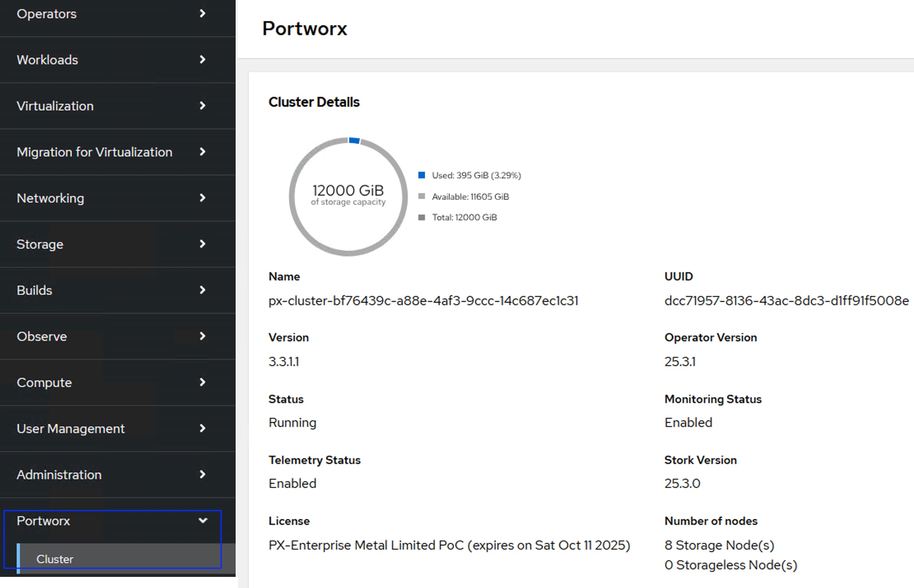Expand the Operators menu chevron
This screenshot has width=914, height=588.
click(202, 14)
